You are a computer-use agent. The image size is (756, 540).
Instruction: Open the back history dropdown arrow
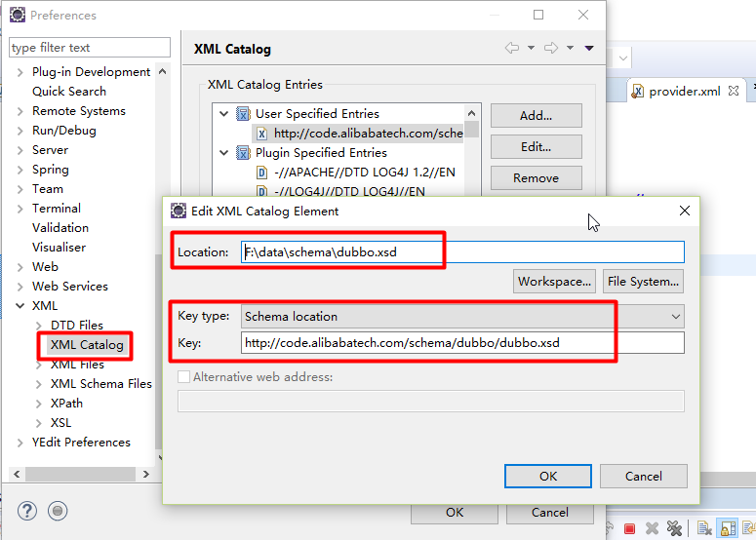531,48
